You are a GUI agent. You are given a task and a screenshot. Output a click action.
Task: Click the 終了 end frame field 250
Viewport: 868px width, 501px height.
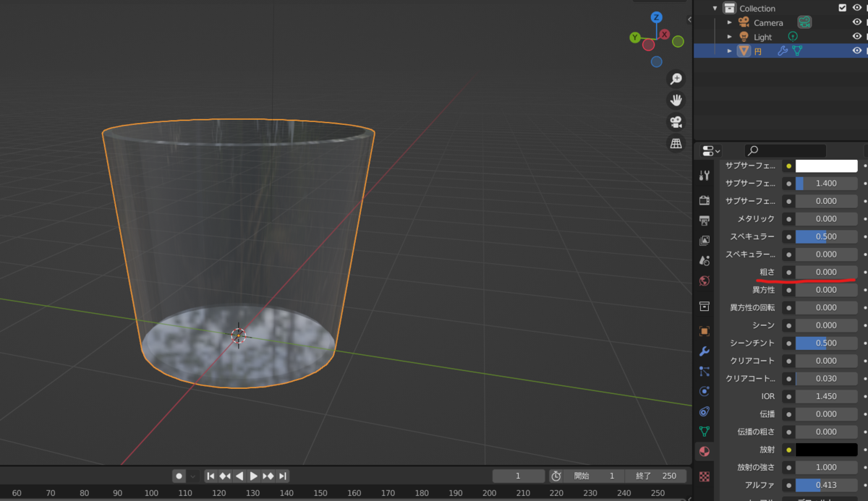tap(655, 476)
